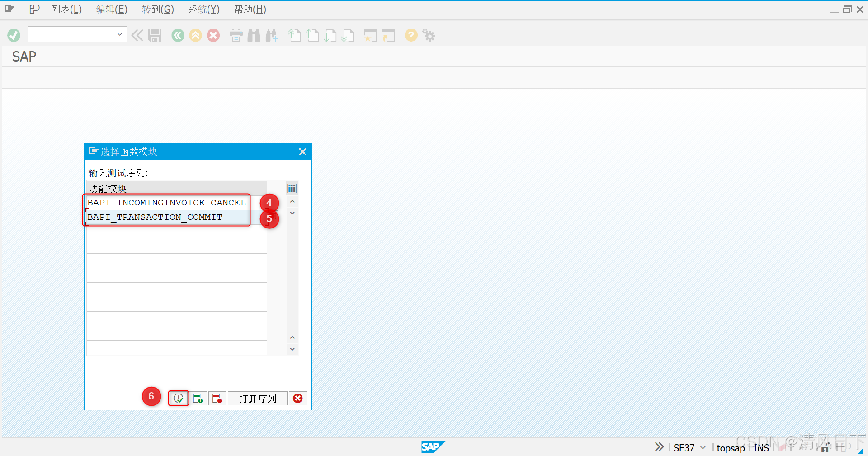Open the 帮助(H) menu

[250, 9]
